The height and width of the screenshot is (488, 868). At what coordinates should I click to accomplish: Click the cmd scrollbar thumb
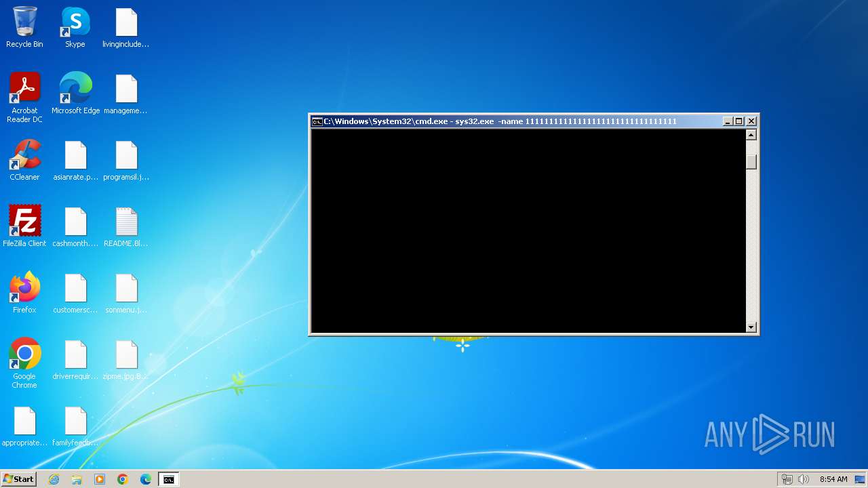(751, 161)
